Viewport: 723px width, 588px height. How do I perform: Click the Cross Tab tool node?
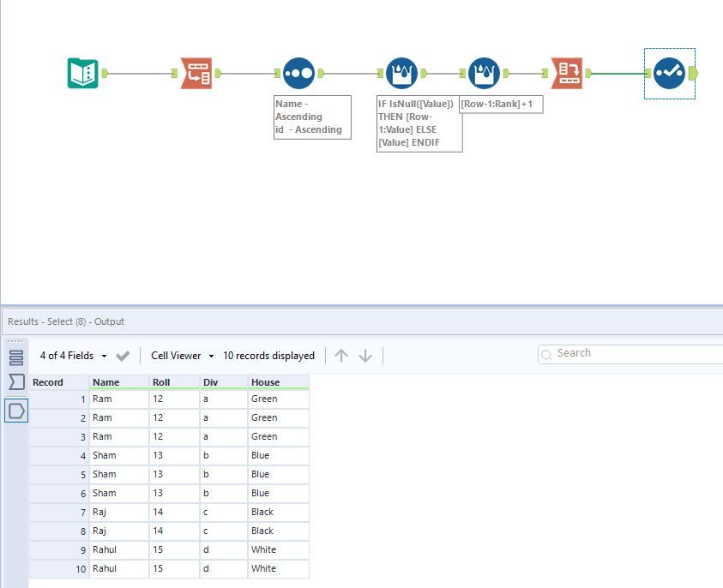tap(567, 73)
